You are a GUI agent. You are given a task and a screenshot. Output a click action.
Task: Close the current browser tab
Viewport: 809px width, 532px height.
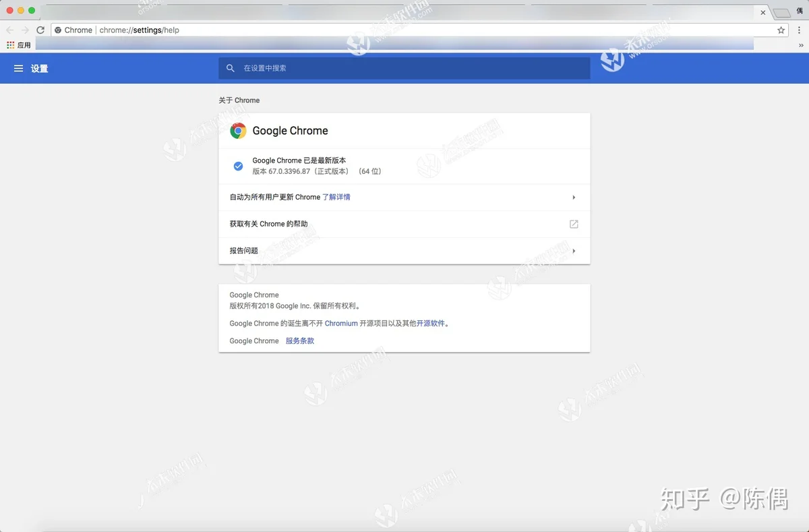[x=763, y=13]
